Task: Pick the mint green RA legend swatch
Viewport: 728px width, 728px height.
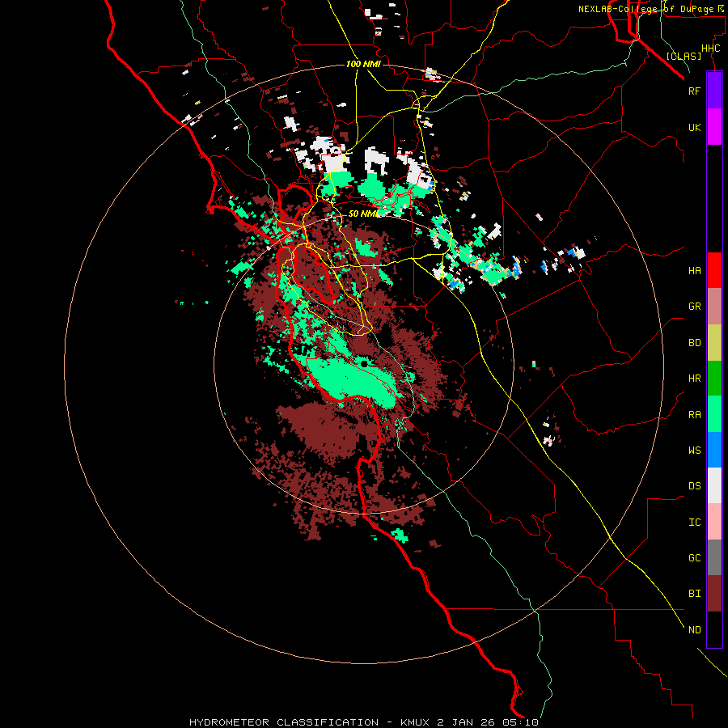Action: click(714, 414)
